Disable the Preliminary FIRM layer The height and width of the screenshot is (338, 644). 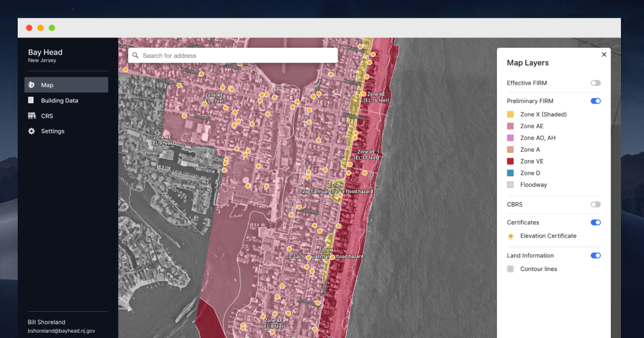point(596,101)
